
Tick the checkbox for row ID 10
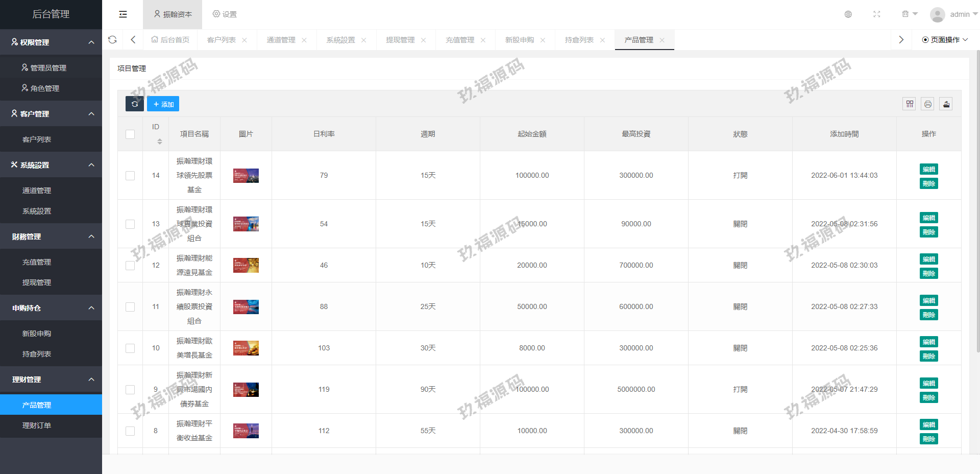(x=130, y=348)
